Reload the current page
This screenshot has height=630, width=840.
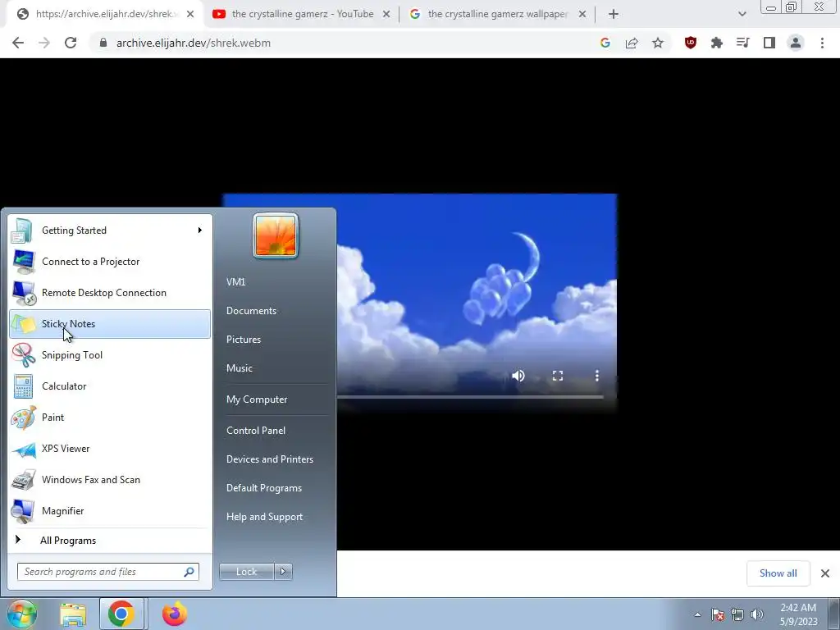(71, 43)
